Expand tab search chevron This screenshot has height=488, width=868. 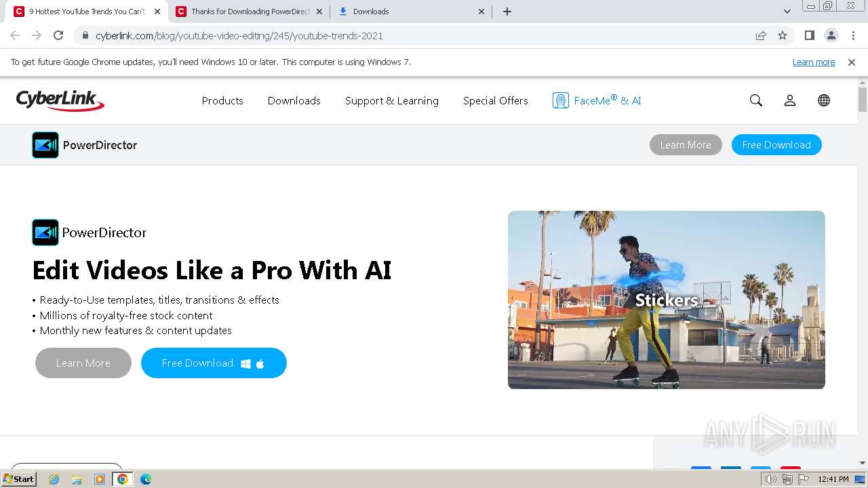(787, 12)
